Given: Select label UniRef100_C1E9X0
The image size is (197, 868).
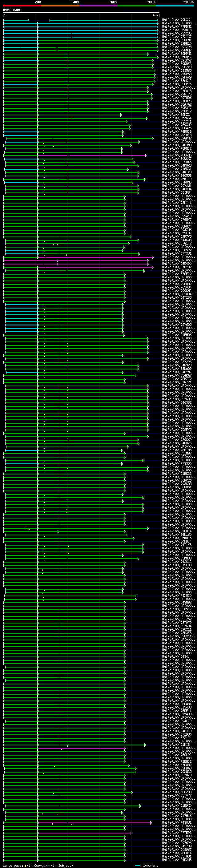Looking at the screenshot, I should click(x=177, y=806).
